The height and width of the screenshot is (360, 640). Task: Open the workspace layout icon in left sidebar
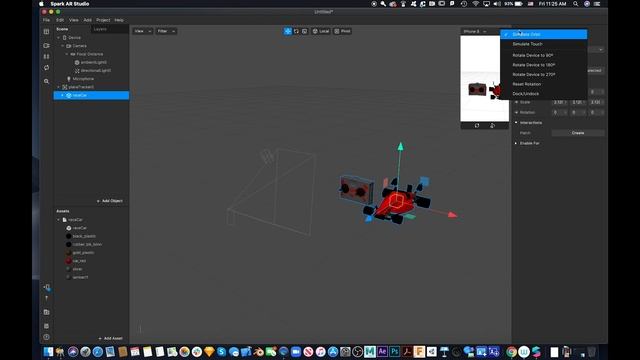tap(47, 31)
